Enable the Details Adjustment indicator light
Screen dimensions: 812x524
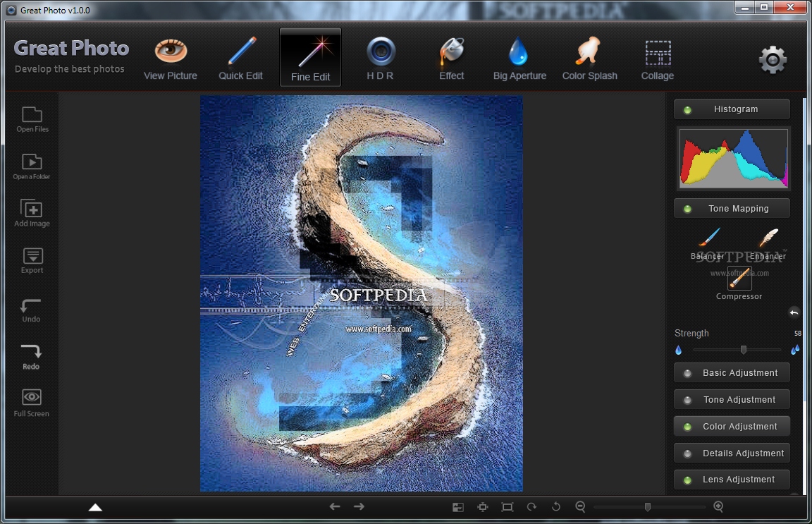[x=687, y=453]
